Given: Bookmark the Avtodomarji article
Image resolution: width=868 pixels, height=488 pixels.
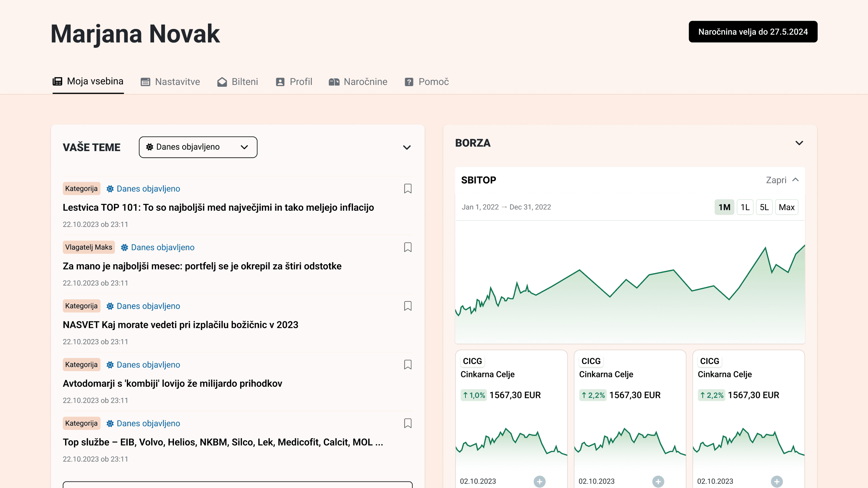Looking at the screenshot, I should pyautogui.click(x=408, y=364).
